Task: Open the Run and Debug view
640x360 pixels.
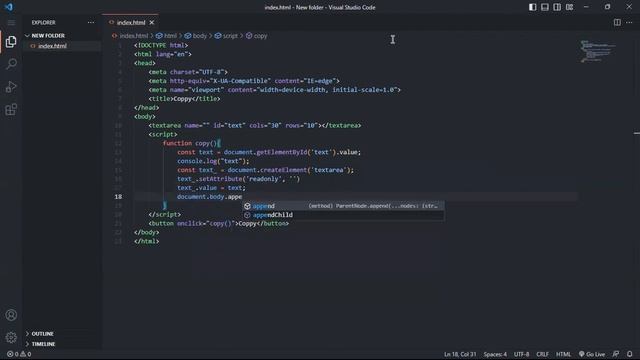Action: pos(11,87)
